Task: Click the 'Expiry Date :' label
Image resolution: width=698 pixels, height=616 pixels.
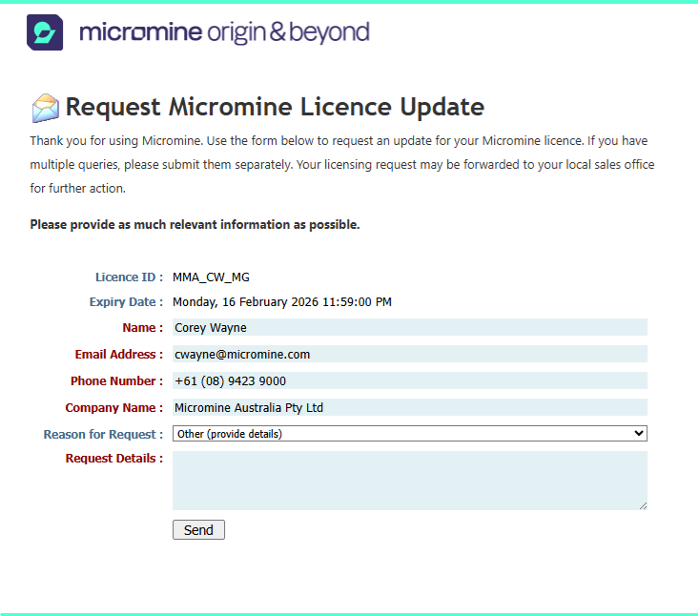Action: pos(126,301)
